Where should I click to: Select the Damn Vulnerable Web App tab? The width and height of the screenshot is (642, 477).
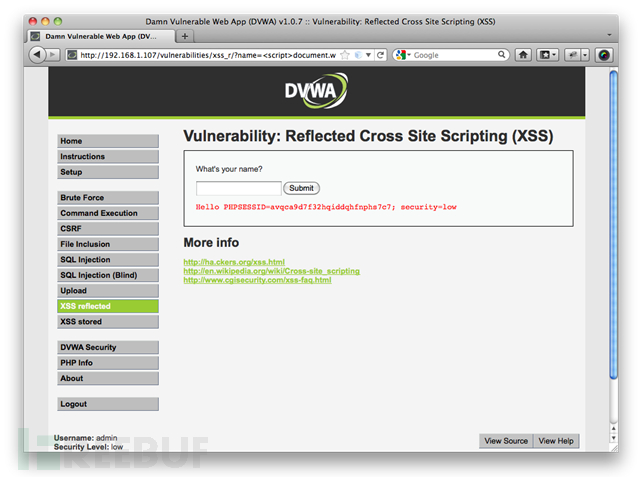pyautogui.click(x=101, y=36)
